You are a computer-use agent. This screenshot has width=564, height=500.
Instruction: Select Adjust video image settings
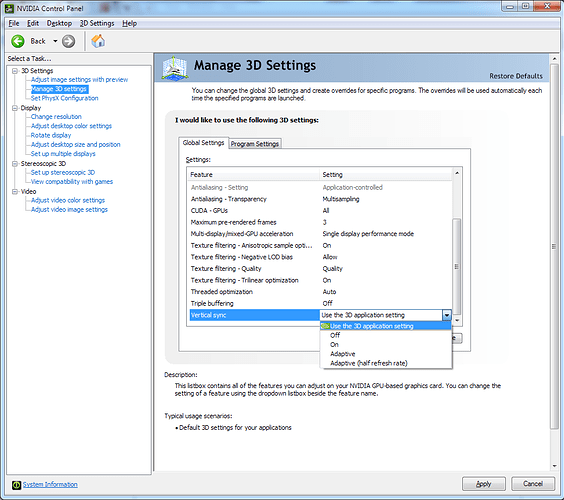(69, 210)
